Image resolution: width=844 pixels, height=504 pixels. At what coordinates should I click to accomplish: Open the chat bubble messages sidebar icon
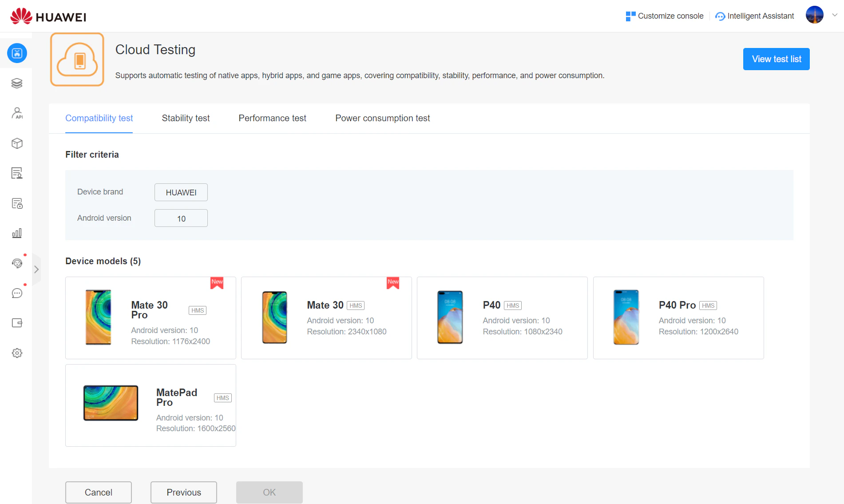tap(17, 293)
